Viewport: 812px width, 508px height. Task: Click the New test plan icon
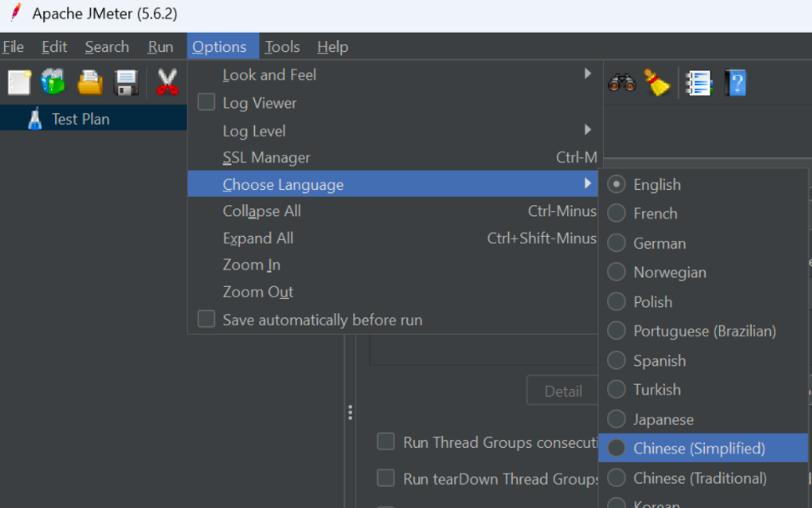(x=19, y=82)
